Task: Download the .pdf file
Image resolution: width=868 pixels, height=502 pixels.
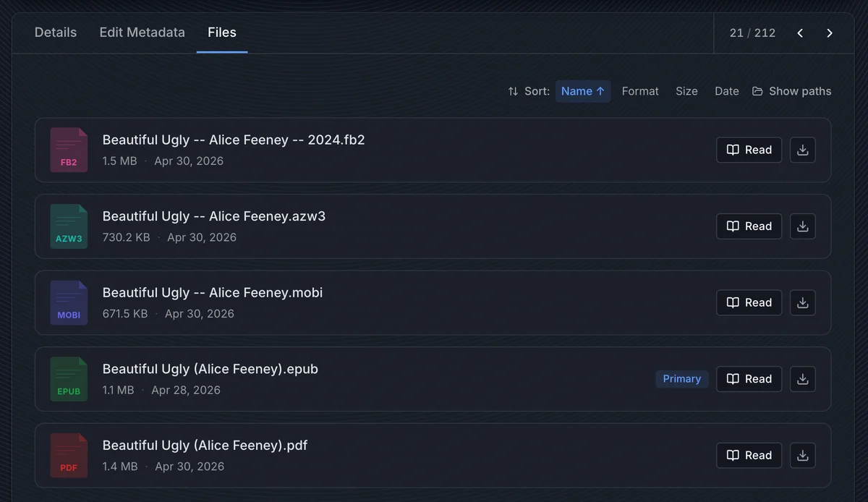Action: [802, 455]
